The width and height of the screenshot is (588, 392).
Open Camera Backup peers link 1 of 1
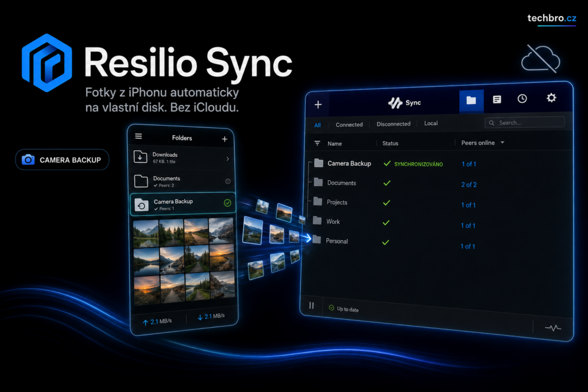469,164
